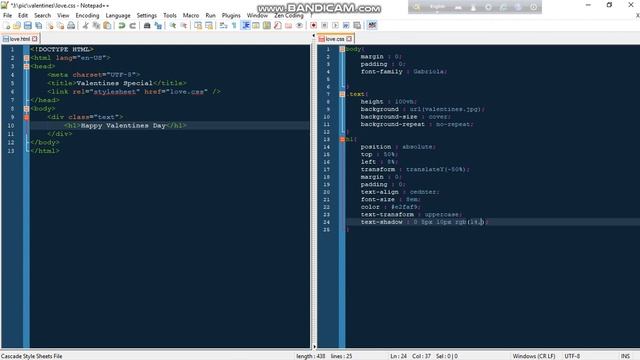Close the love.html tab
This screenshot has height=360, width=640.
click(35, 39)
